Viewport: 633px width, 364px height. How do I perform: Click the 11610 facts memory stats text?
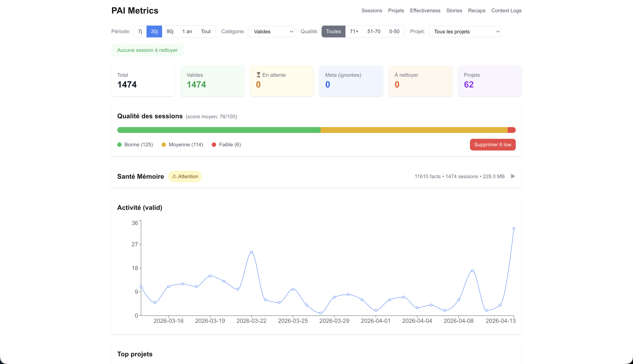pos(460,176)
